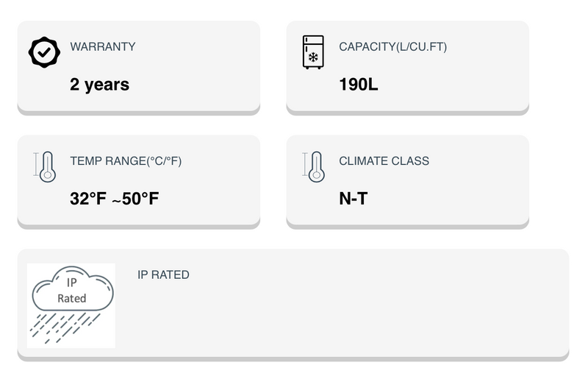Click the "2 years" warranty value
Viewport: 588px width, 379px height.
pyautogui.click(x=99, y=85)
